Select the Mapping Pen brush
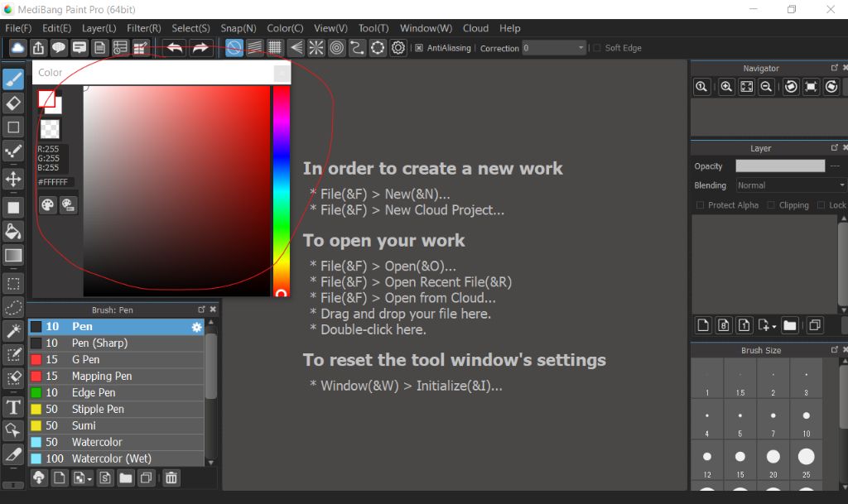The image size is (848, 504). (116, 377)
